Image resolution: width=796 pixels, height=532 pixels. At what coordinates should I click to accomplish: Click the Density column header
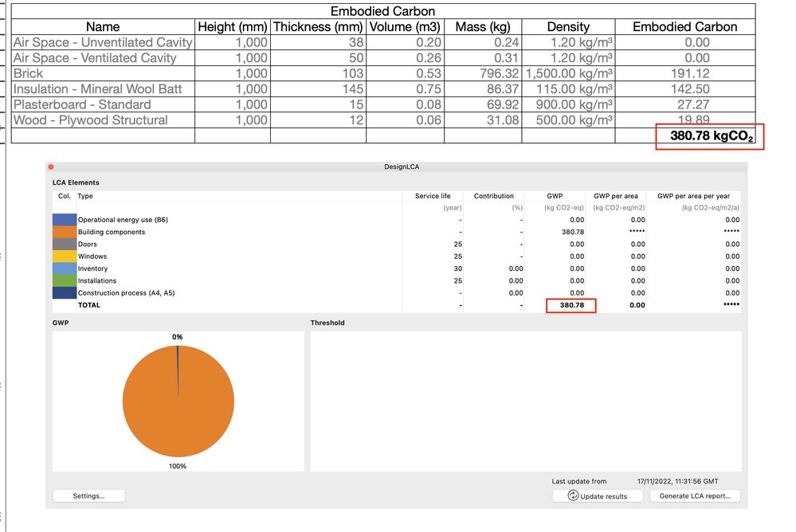(568, 27)
